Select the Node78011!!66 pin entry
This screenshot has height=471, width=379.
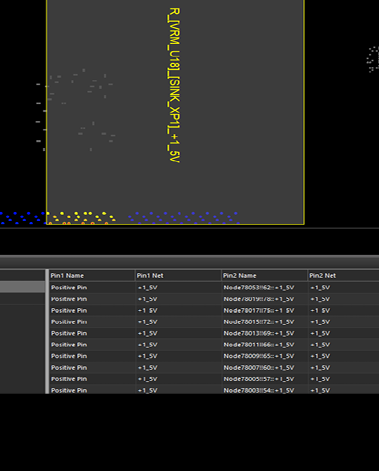click(259, 345)
